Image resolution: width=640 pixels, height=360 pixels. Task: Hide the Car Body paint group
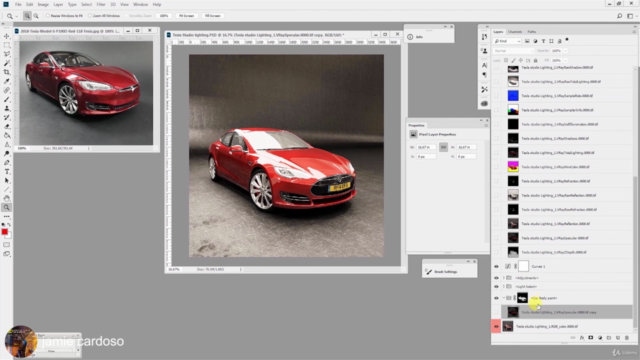[x=496, y=298]
